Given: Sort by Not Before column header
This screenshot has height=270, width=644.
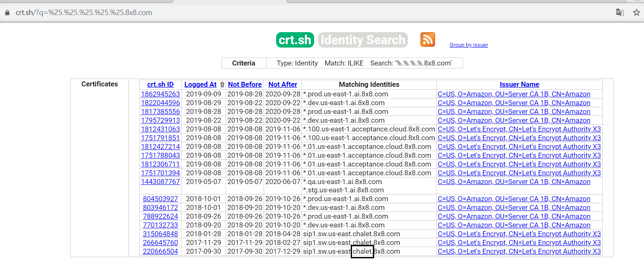Looking at the screenshot, I should (245, 84).
